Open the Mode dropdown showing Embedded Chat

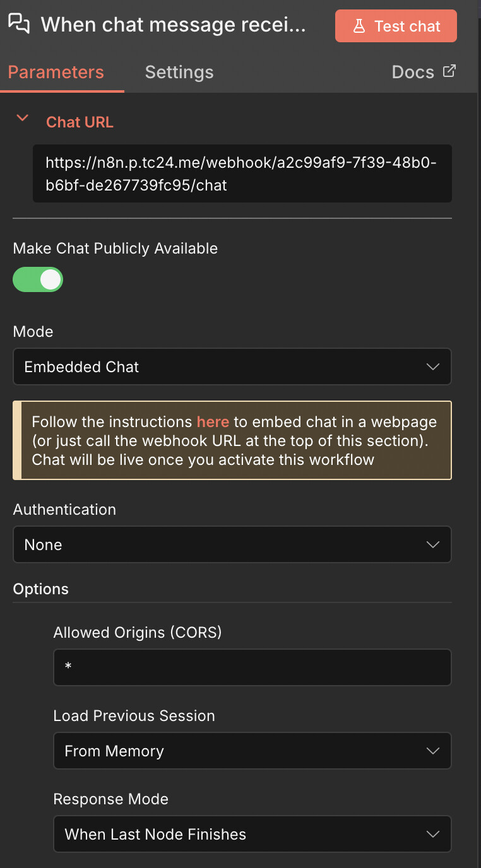[232, 367]
